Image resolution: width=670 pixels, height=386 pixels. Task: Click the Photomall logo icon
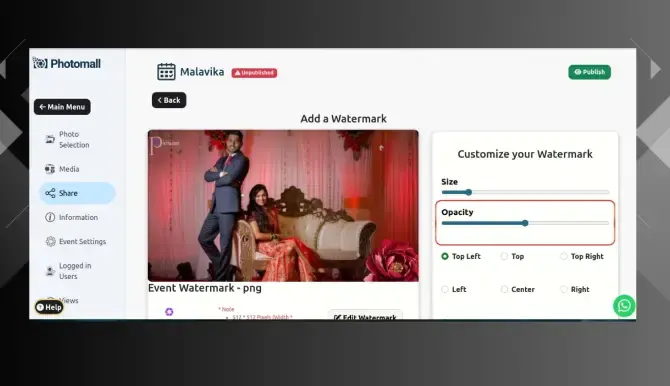click(x=40, y=63)
